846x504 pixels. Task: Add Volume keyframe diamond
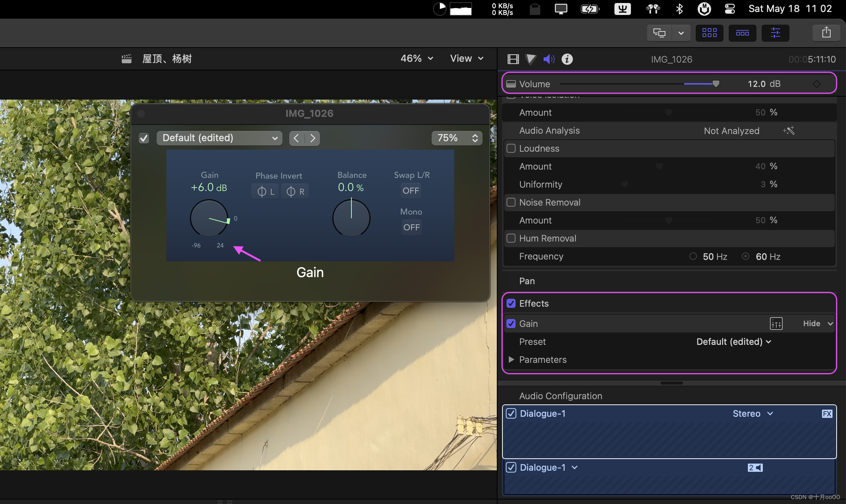pos(817,84)
